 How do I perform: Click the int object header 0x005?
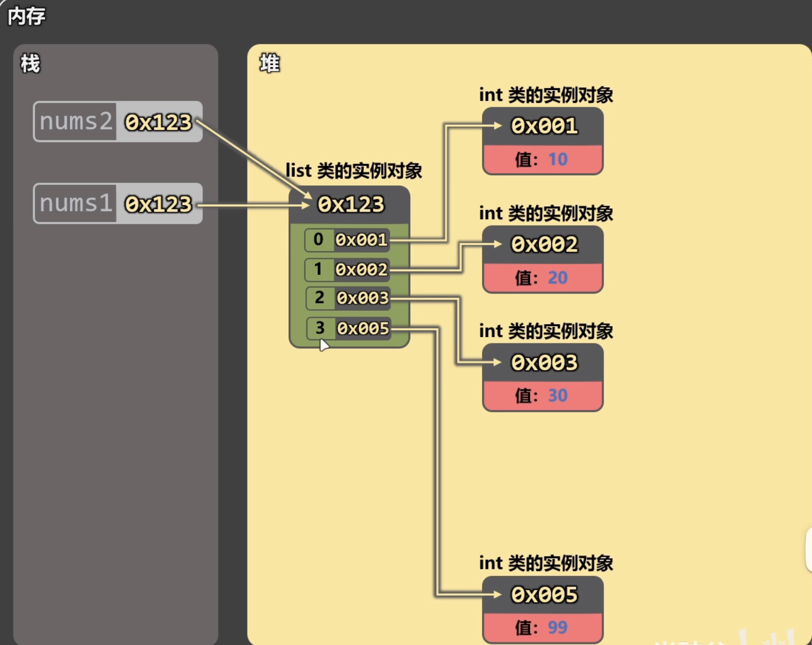(544, 595)
